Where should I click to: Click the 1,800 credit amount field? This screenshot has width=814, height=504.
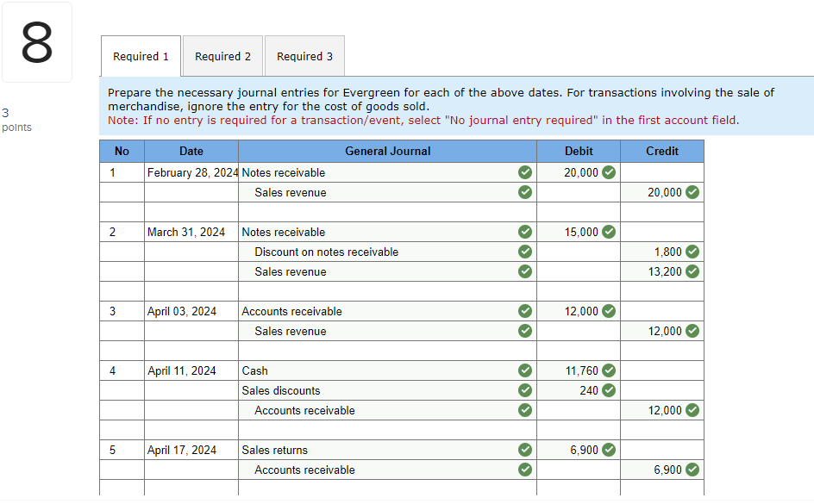pyautogui.click(x=662, y=252)
